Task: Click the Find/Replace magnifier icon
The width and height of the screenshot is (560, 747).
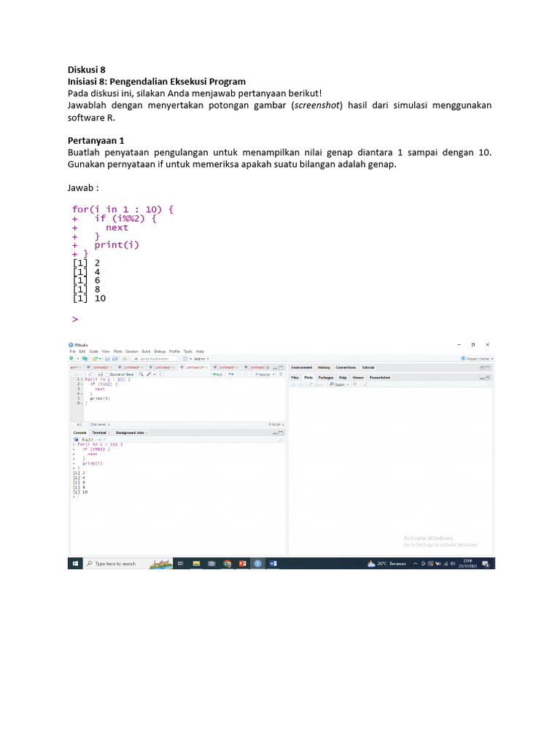Action: coord(141,374)
